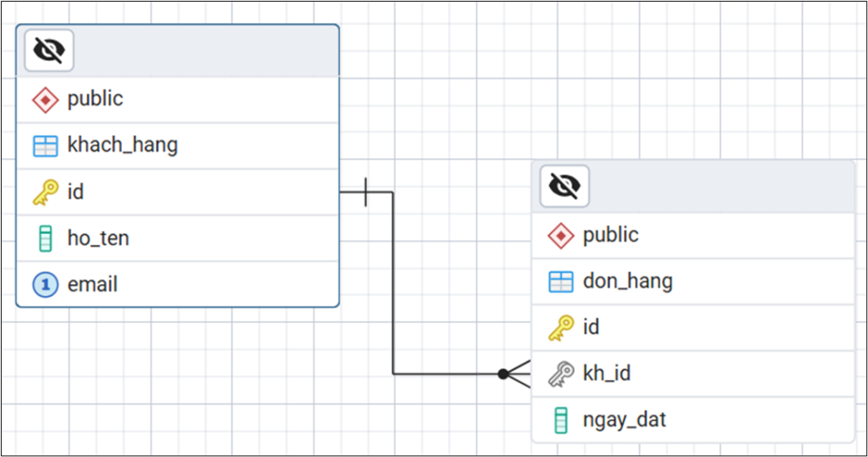Select the ho_ten column row
868x457 pixels.
[x=98, y=238]
